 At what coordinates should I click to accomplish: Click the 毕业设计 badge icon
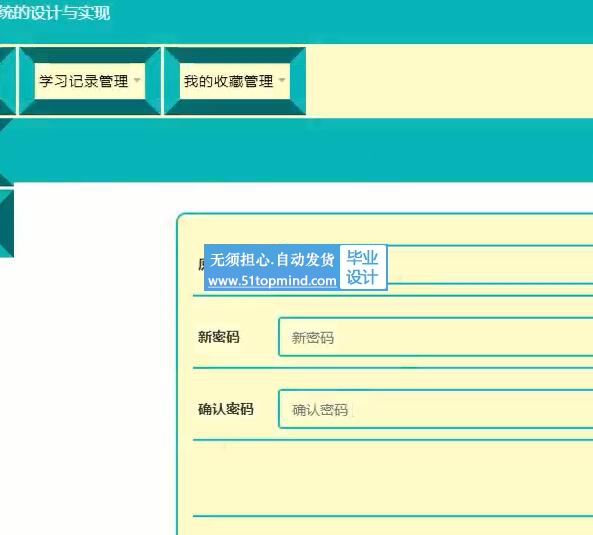click(363, 267)
